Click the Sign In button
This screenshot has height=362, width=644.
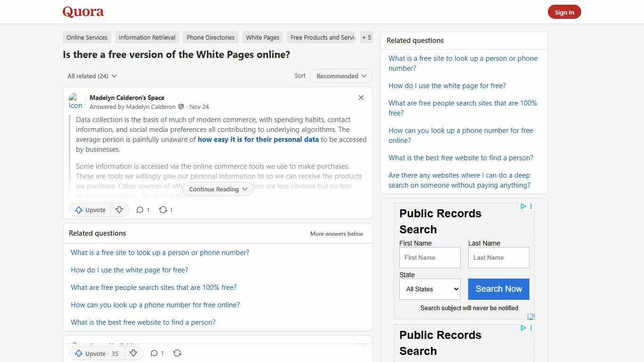564,12
